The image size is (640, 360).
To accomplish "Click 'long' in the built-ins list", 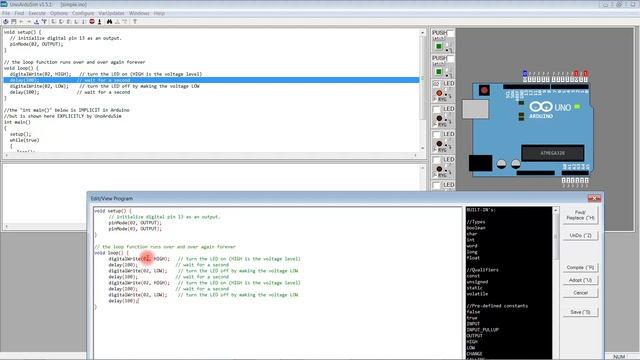I will click(x=472, y=252).
